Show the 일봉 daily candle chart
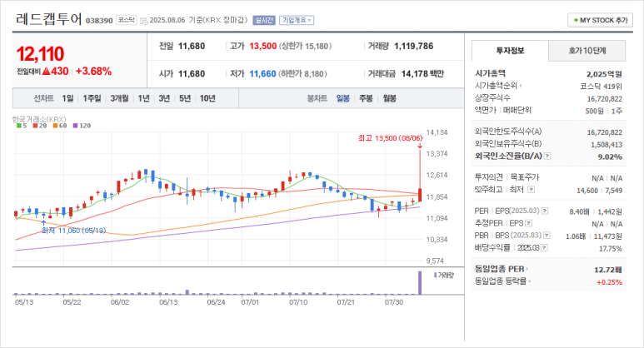644x348 pixels. pos(343,98)
